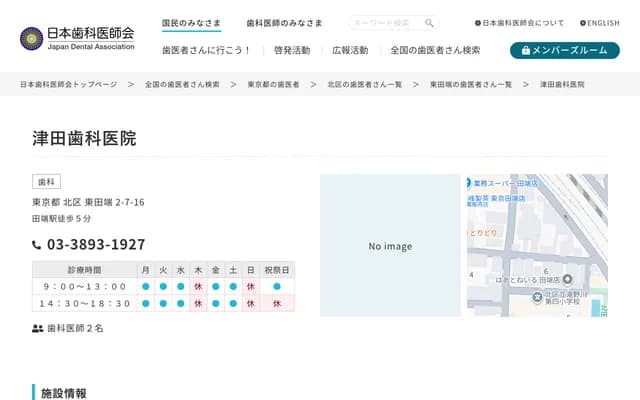Click the No image placeholder thumbnail
This screenshot has height=400, width=640.
[390, 246]
